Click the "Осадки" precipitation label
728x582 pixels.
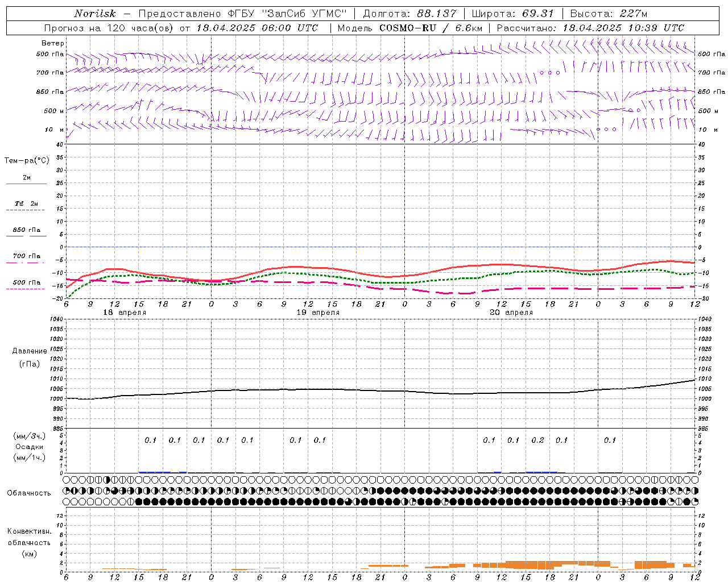(x=30, y=447)
